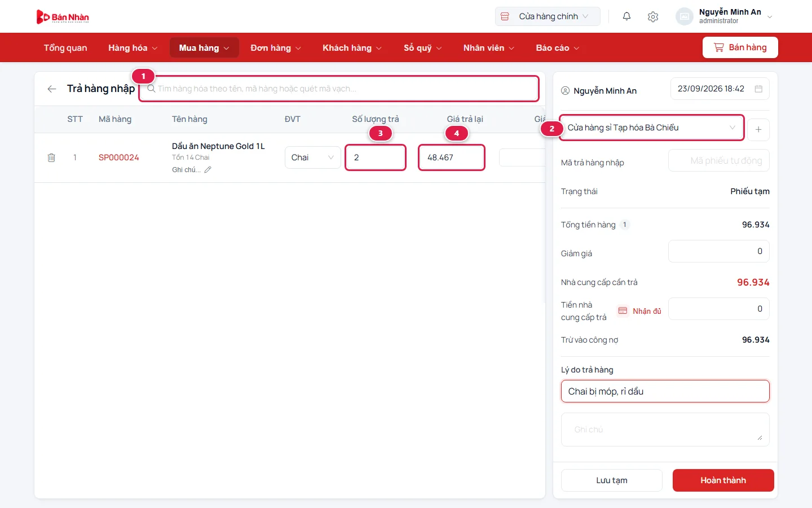Click the Mã phiếu tự động field
The image size is (812, 508).
click(x=719, y=161)
